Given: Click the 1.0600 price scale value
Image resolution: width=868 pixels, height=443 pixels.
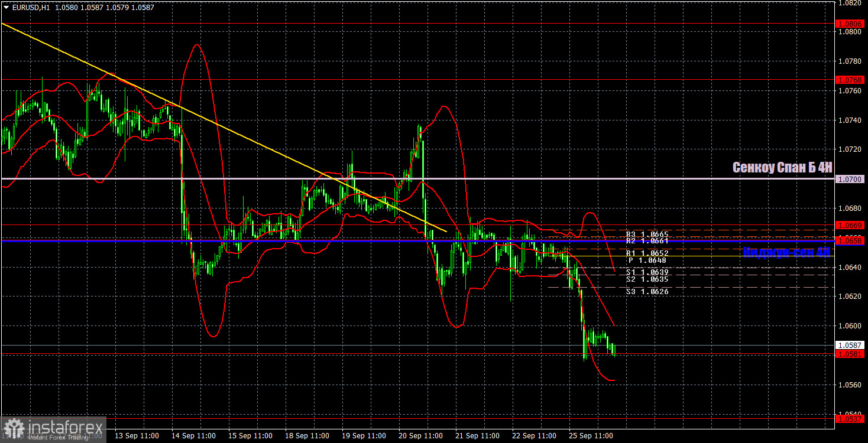Looking at the screenshot, I should click(851, 326).
